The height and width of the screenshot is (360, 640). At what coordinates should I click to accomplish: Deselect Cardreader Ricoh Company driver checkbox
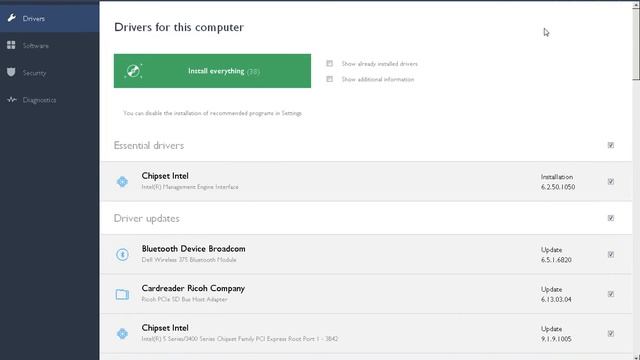pyautogui.click(x=611, y=294)
